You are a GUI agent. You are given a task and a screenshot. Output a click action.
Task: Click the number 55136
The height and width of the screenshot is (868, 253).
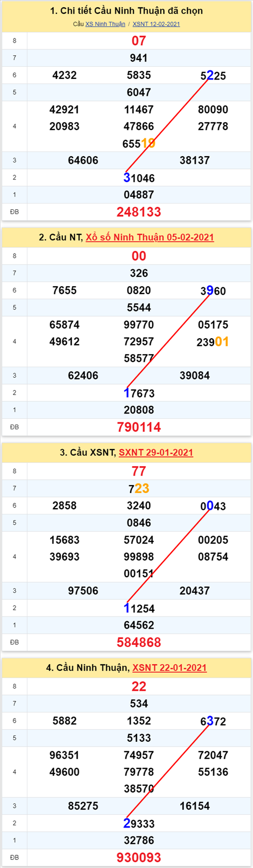click(x=213, y=772)
